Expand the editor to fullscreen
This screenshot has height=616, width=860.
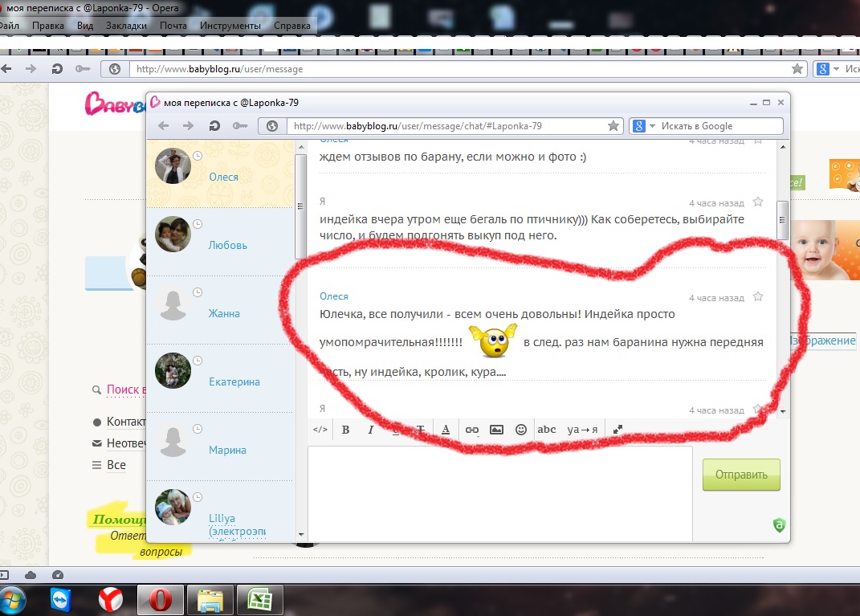click(617, 430)
